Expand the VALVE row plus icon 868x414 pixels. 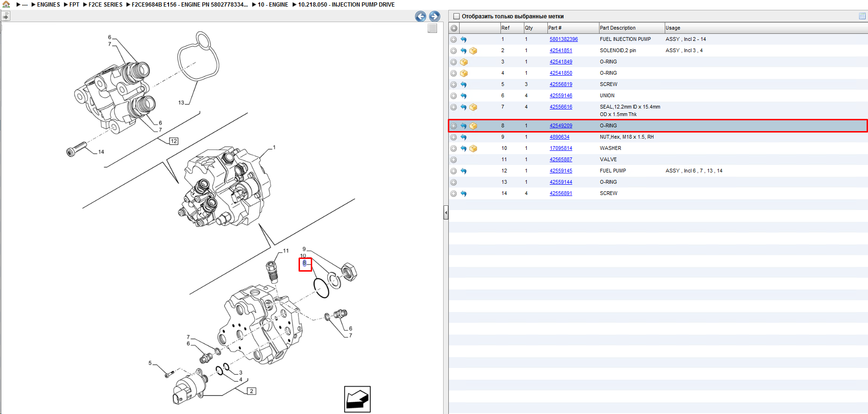click(x=453, y=160)
